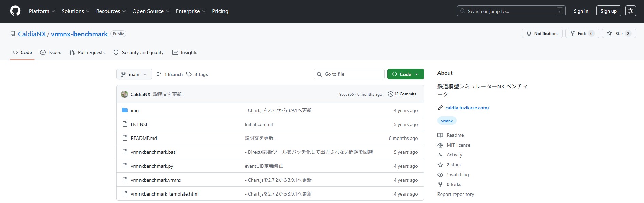View the 3 Tags list
The width and height of the screenshot is (644, 203).
click(x=197, y=74)
